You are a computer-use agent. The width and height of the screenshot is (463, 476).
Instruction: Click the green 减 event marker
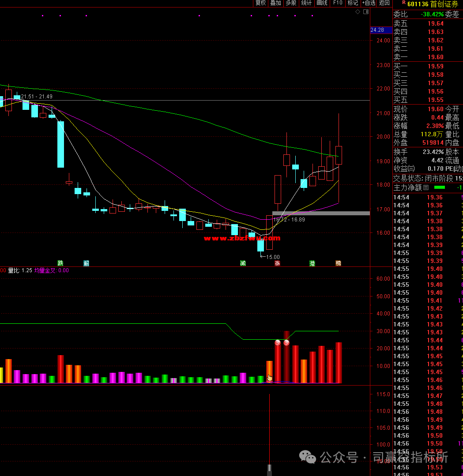(x=243, y=263)
